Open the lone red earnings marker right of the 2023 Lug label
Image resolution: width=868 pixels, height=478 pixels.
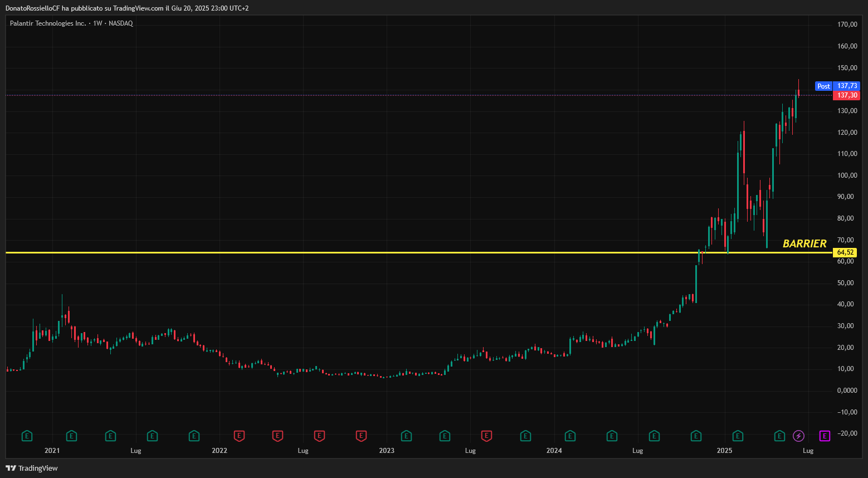click(x=486, y=436)
